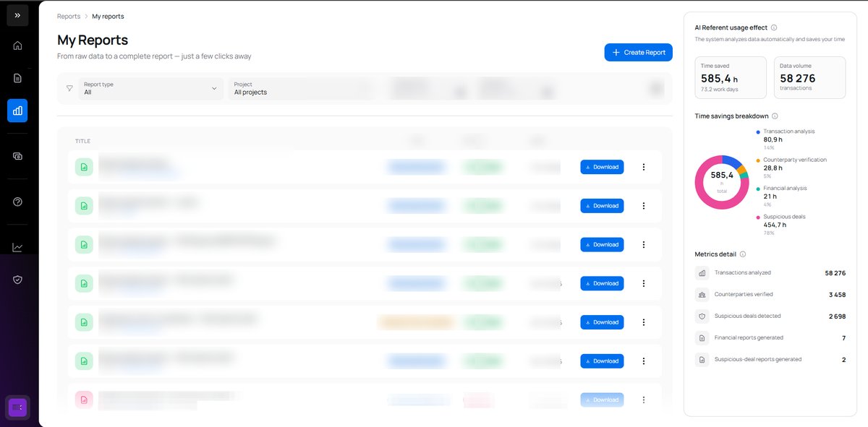Click the green file icon of the third report
Screen dimensions: 868x427
click(84, 244)
